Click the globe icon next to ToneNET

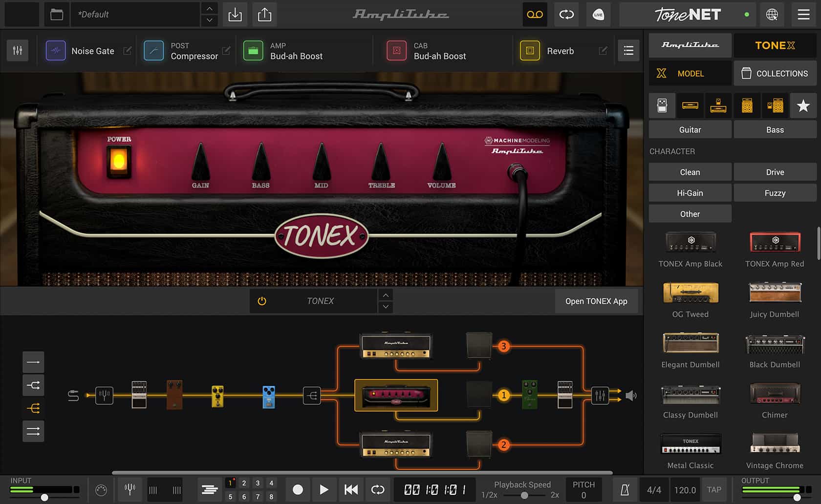(x=773, y=15)
